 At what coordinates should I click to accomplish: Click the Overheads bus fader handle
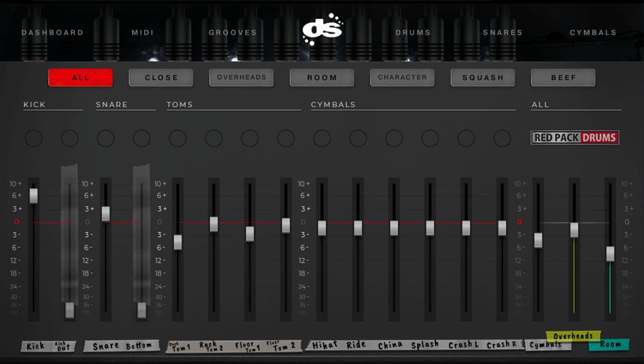pyautogui.click(x=574, y=230)
